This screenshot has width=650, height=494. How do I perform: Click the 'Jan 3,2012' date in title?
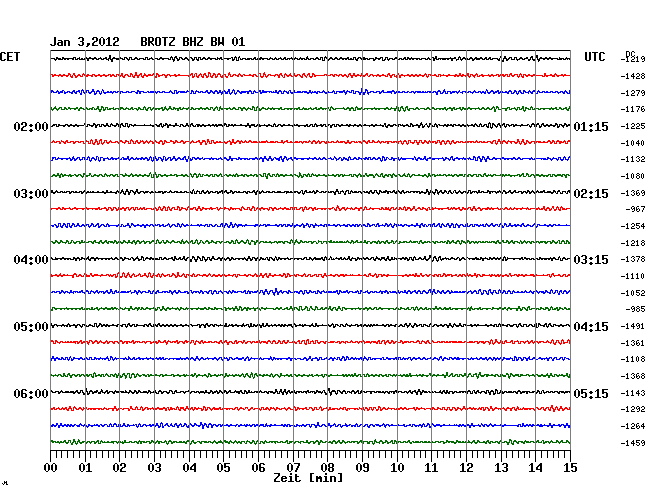tap(85, 42)
